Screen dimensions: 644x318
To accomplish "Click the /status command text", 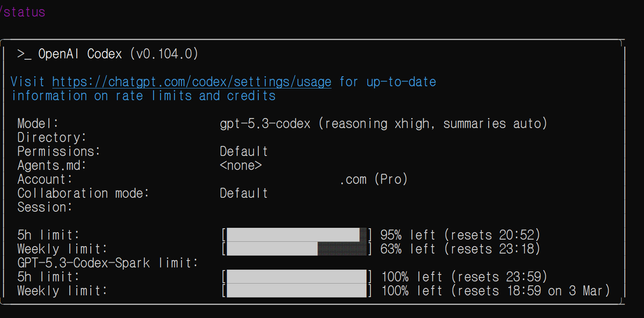I will tap(23, 12).
